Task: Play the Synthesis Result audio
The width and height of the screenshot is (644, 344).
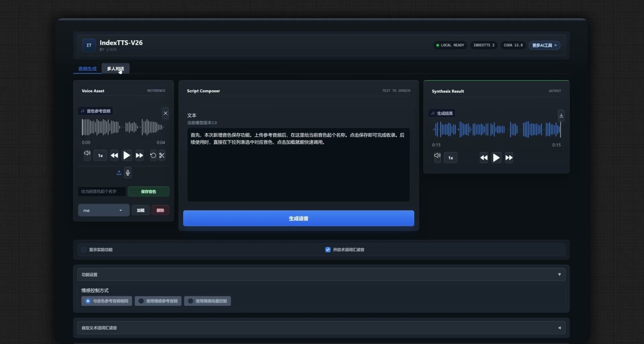Action: tap(496, 158)
